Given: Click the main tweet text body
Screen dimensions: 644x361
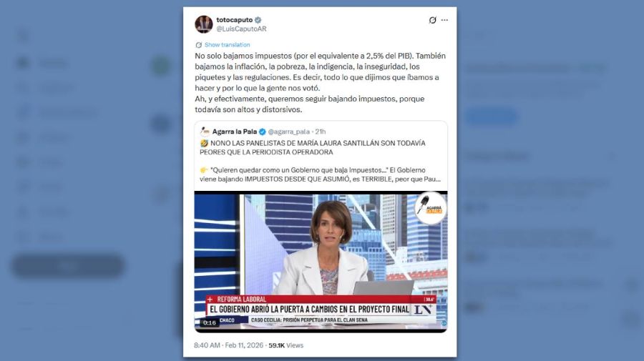Looking at the screenshot, I should coord(321,82).
